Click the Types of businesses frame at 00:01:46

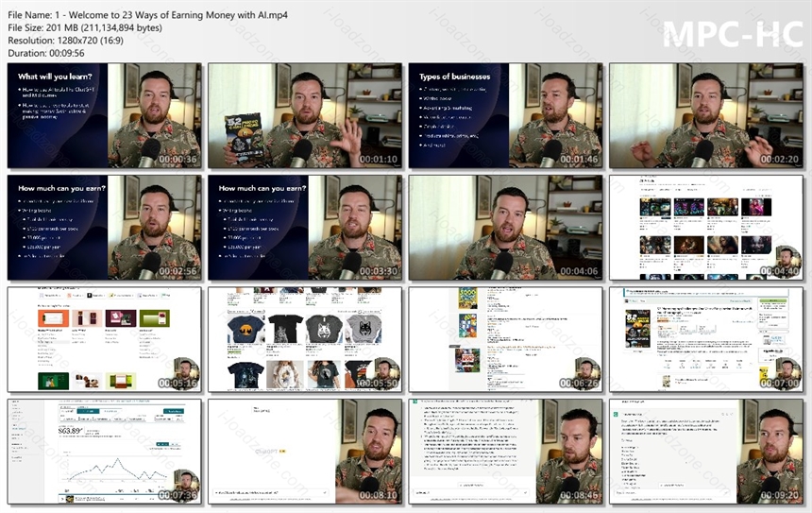click(x=505, y=115)
